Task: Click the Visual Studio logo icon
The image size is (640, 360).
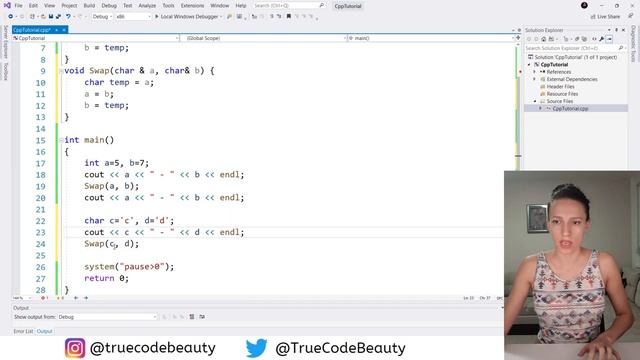Action: point(7,5)
